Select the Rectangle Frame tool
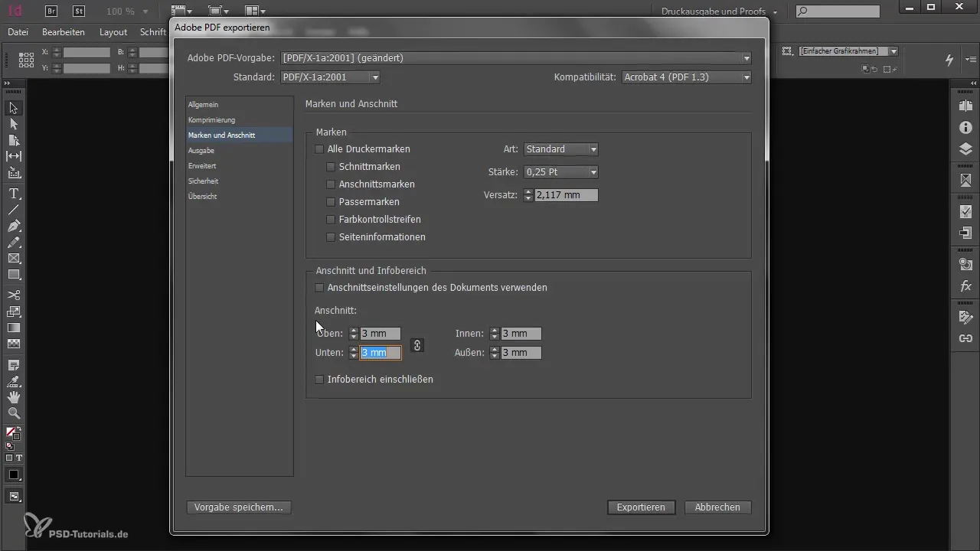The image size is (980, 551). (x=14, y=258)
